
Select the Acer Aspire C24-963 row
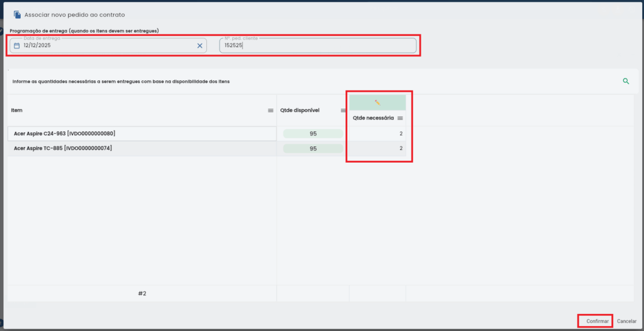point(142,134)
